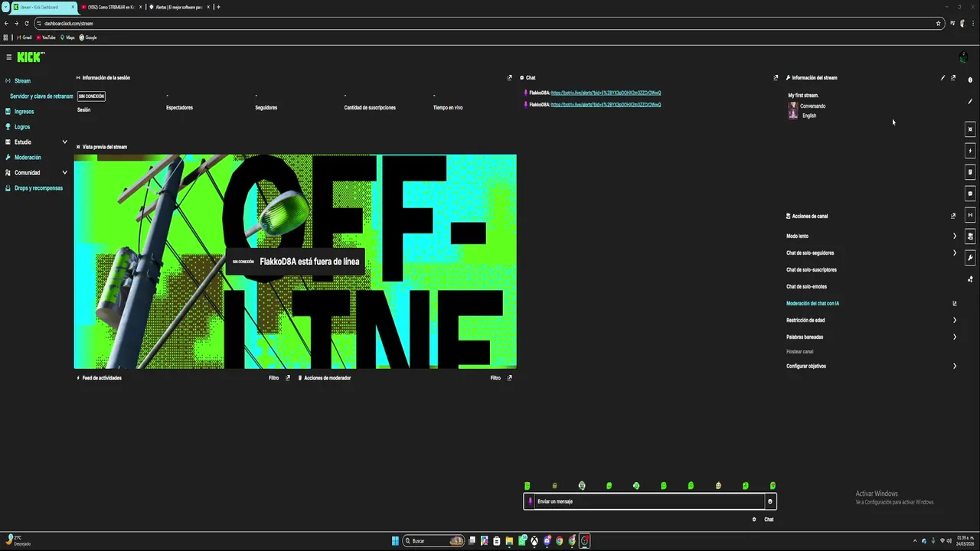Open a new browser tab
This screenshot has height=551, width=980.
coord(218,7)
